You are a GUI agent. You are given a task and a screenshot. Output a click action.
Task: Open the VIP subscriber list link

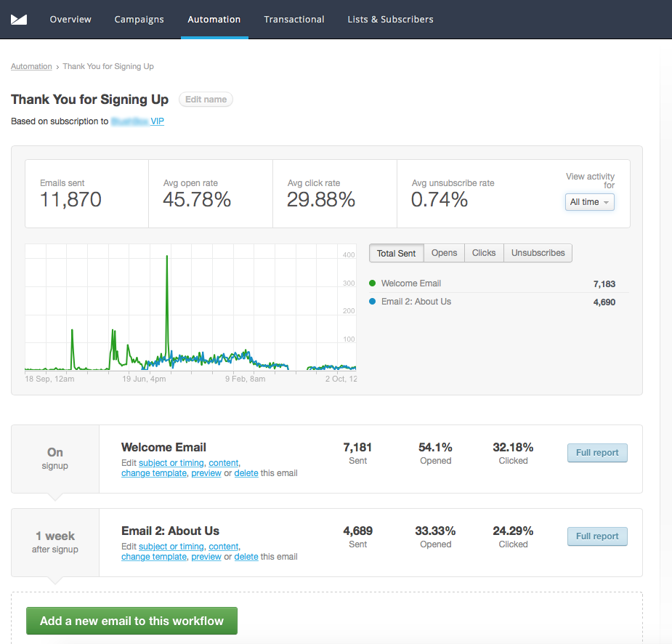157,121
